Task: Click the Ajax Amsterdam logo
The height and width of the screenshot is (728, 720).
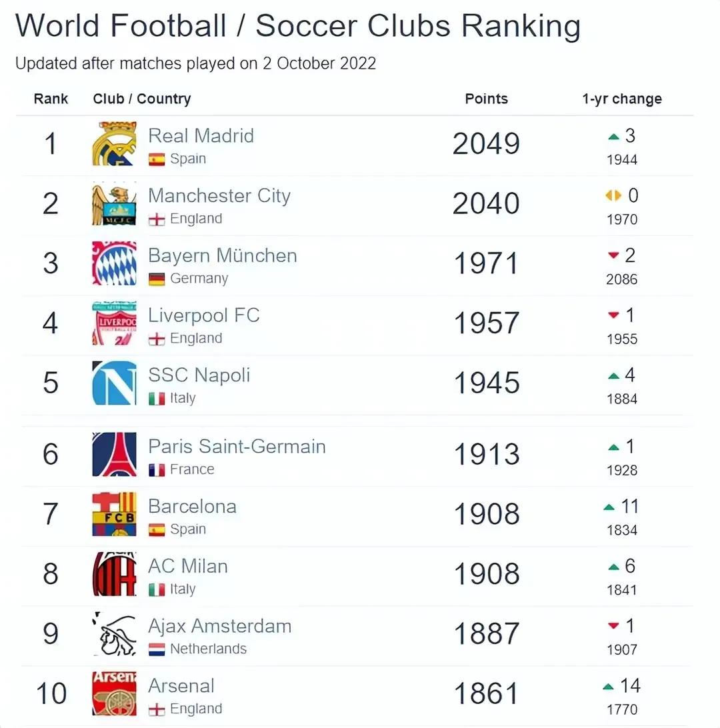Action: pyautogui.click(x=114, y=633)
